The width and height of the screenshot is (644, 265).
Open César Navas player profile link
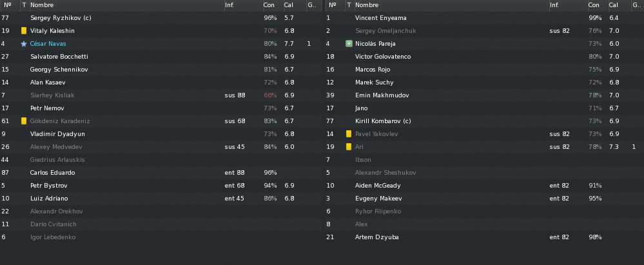click(x=48, y=44)
